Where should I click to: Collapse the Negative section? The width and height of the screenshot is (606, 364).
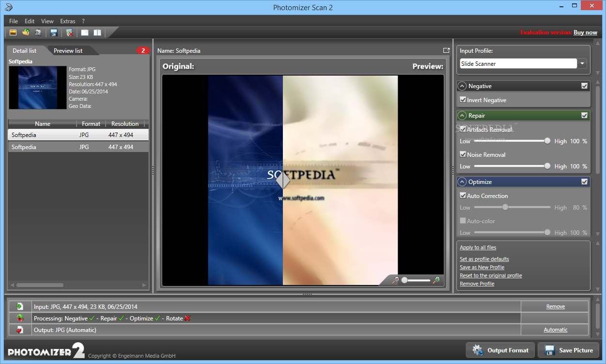tap(462, 86)
